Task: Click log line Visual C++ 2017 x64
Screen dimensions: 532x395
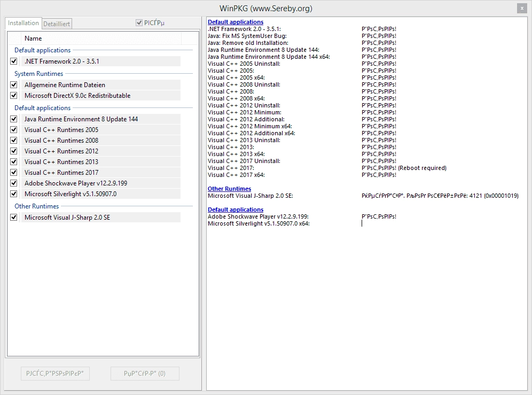Action: pyautogui.click(x=236, y=175)
